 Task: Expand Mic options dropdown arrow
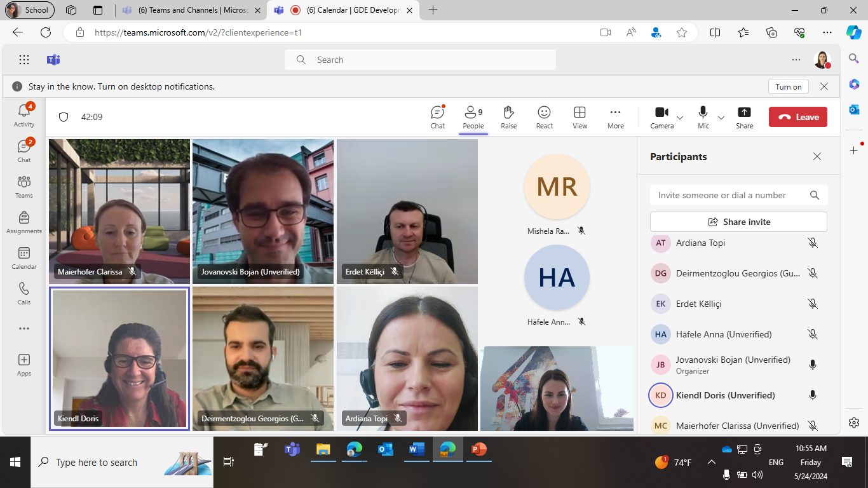pyautogui.click(x=721, y=118)
